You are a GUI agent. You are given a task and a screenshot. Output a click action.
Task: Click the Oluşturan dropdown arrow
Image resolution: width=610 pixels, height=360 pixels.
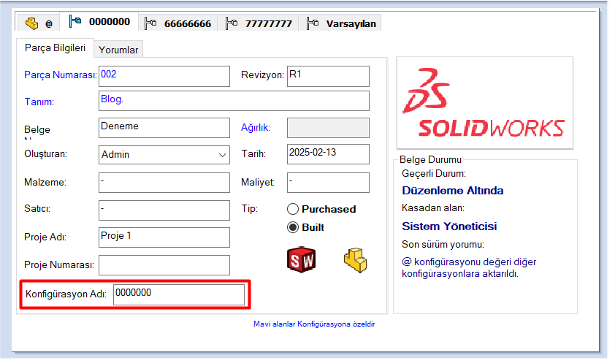[222, 155]
